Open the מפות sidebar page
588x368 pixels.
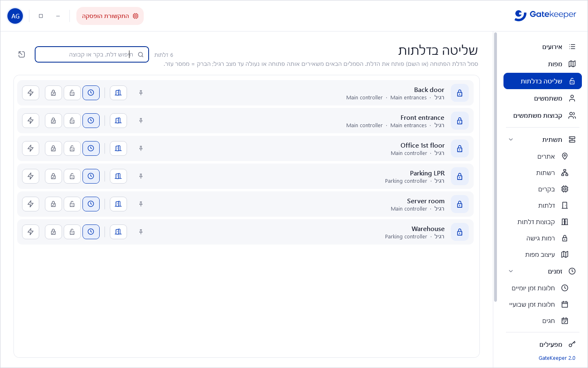pyautogui.click(x=543, y=64)
